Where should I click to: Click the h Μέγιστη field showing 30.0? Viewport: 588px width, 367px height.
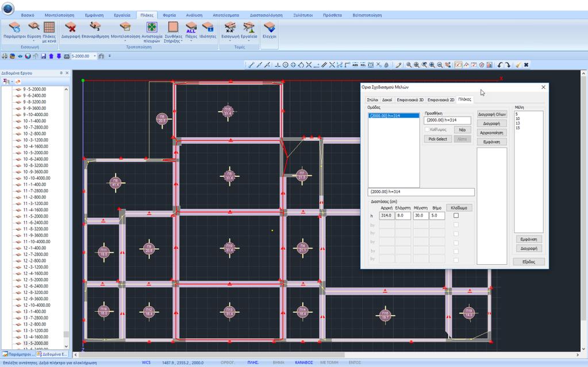[420, 215]
